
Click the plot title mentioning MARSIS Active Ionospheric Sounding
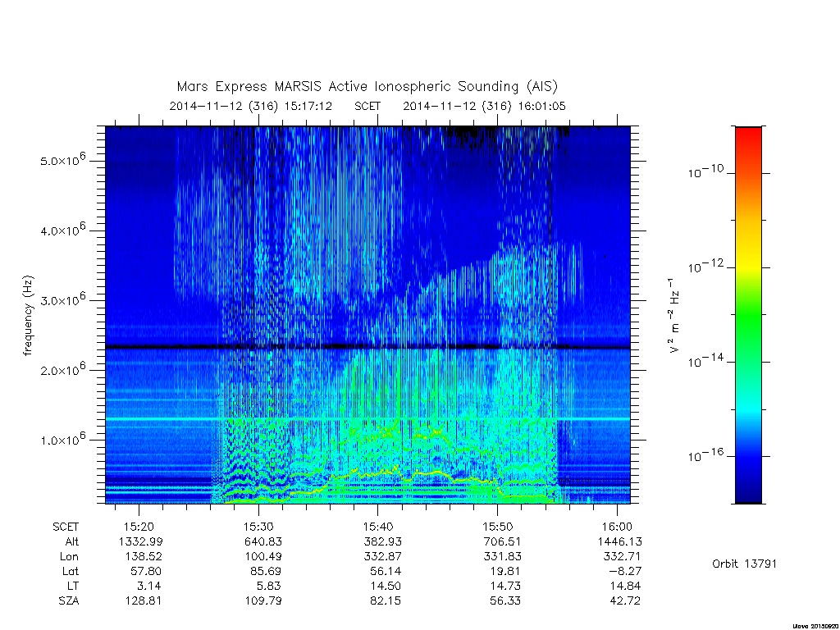(x=367, y=86)
